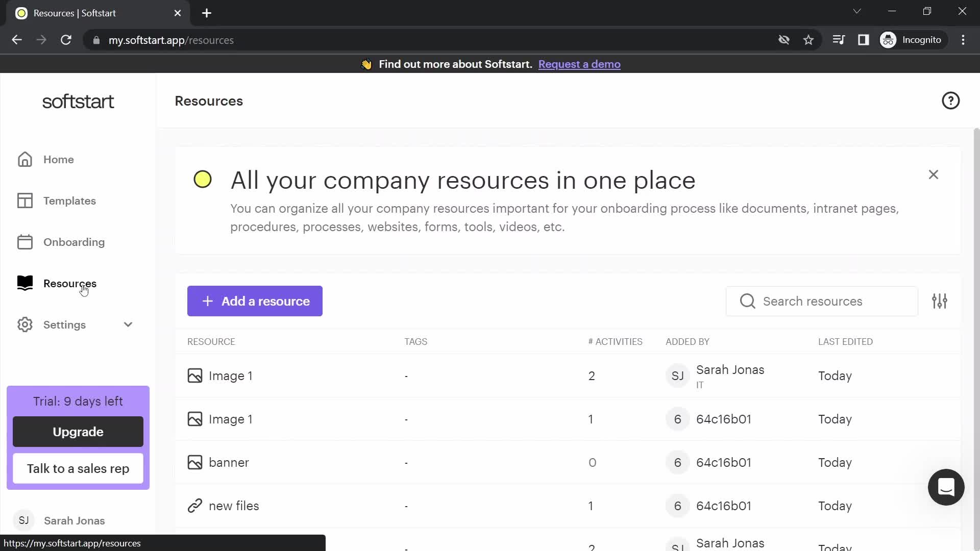The width and height of the screenshot is (980, 551).
Task: Go to Onboarding menu item
Action: click(x=74, y=242)
